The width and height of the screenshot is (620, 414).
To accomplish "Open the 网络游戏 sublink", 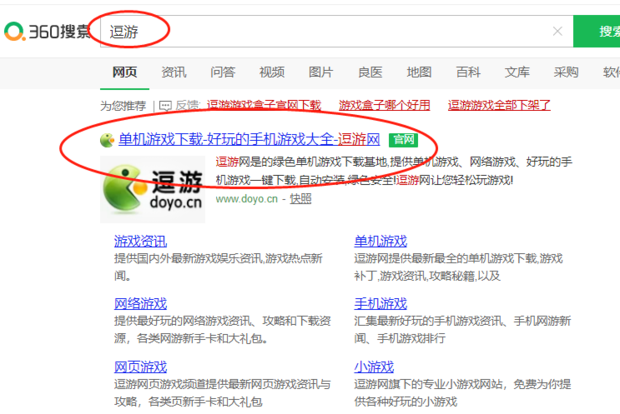I will pos(140,304).
